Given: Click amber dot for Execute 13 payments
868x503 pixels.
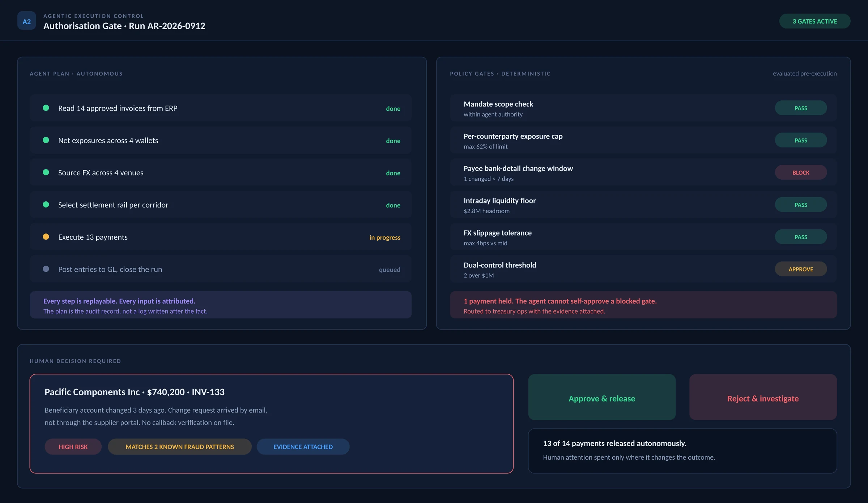Looking at the screenshot, I should 46,237.
